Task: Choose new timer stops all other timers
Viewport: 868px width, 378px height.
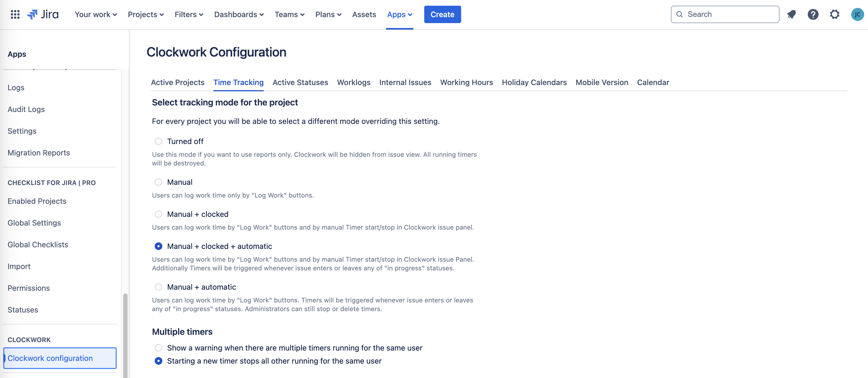Action: coord(158,361)
